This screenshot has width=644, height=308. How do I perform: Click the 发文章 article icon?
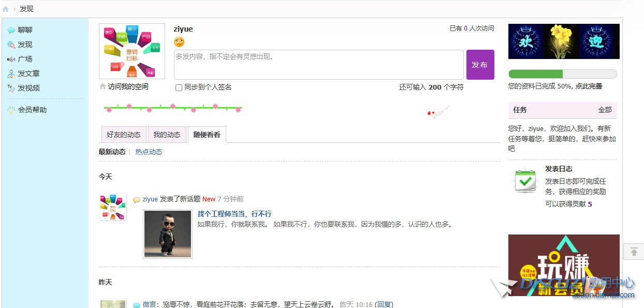point(11,74)
